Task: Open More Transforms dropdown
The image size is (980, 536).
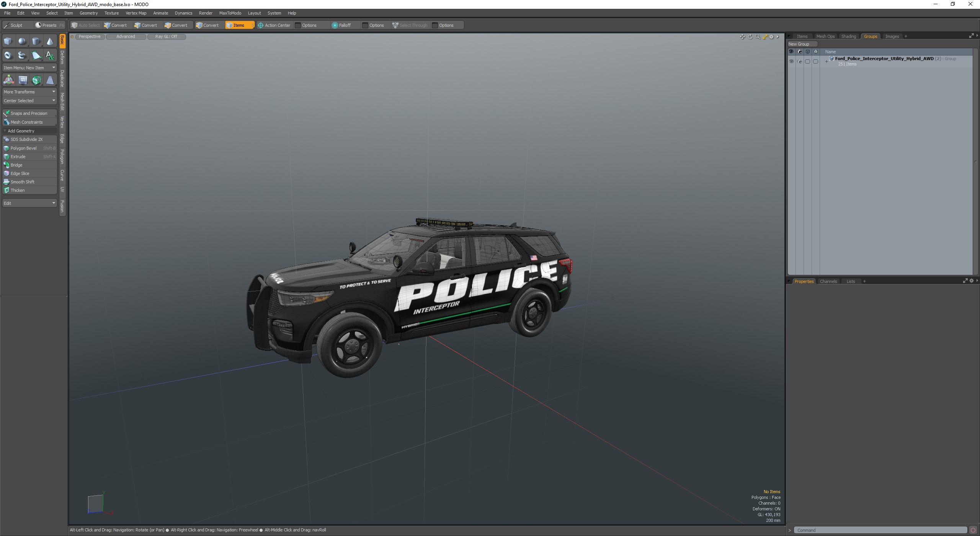Action: coord(29,92)
